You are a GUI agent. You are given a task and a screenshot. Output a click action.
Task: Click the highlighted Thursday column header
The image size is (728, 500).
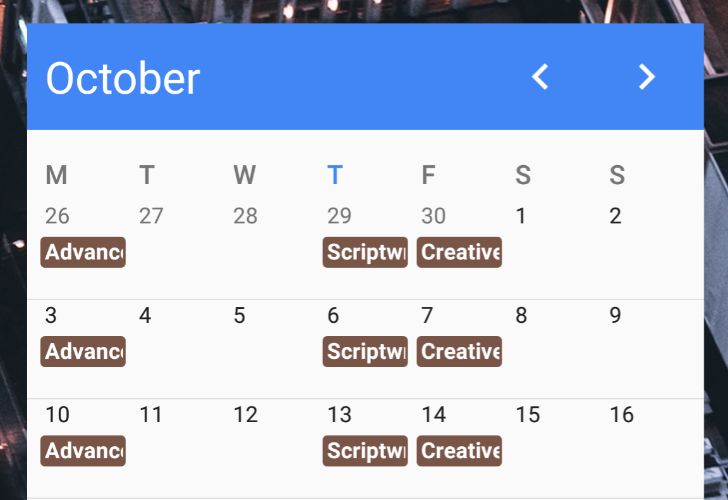click(x=335, y=176)
